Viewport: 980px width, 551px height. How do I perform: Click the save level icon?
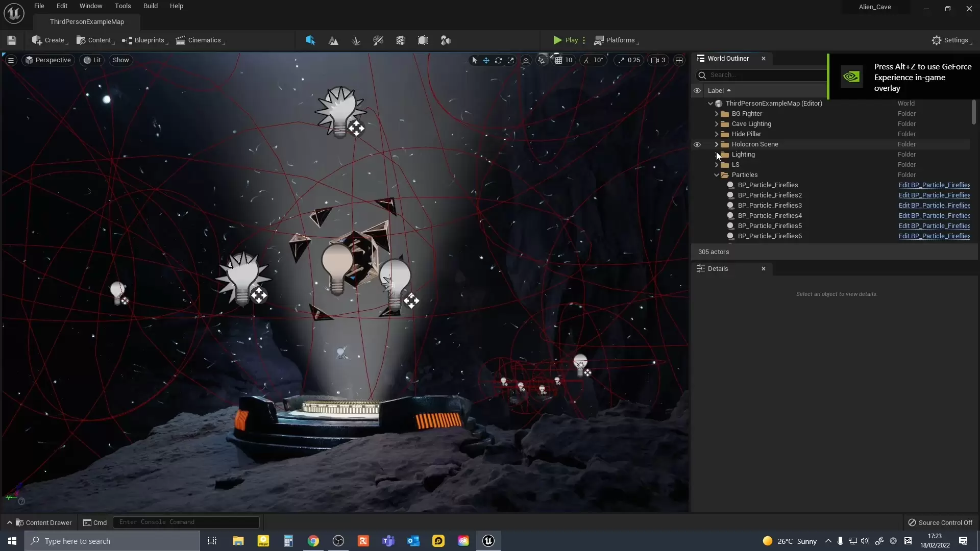(12, 40)
